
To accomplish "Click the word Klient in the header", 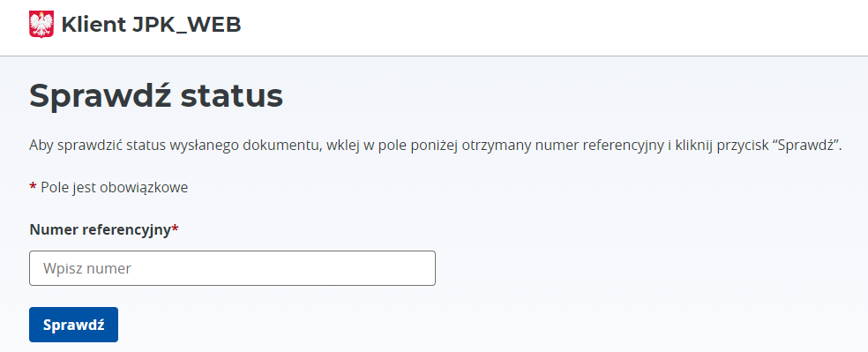I will [x=94, y=25].
